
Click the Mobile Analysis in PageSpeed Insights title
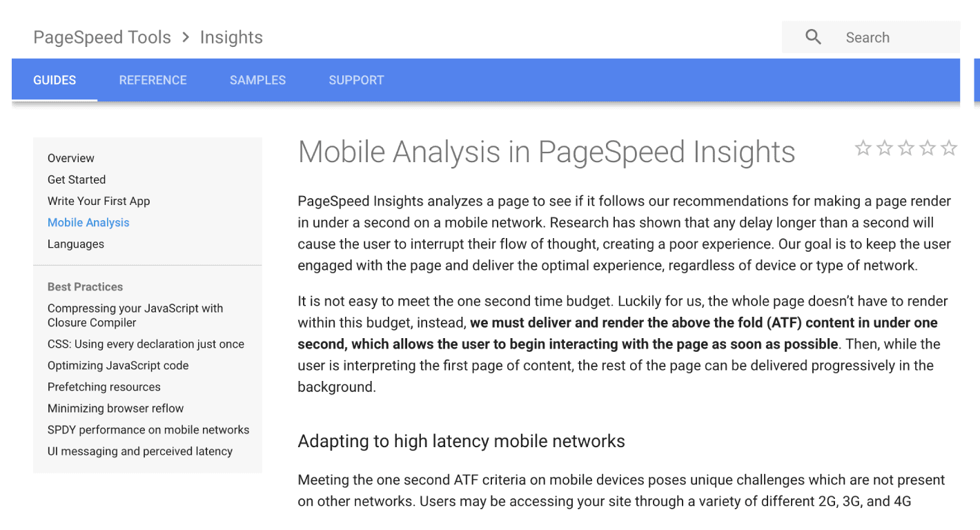coord(547,153)
